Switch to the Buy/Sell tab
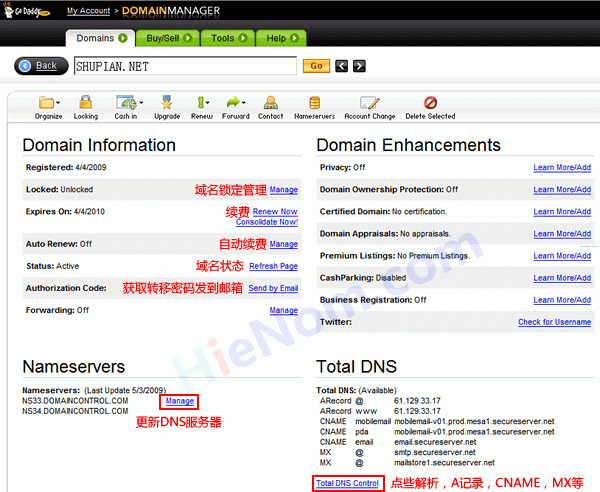 point(168,38)
